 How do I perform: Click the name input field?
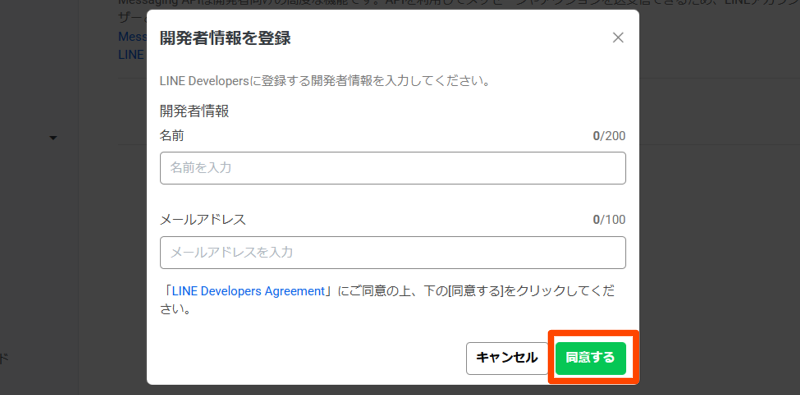[392, 168]
